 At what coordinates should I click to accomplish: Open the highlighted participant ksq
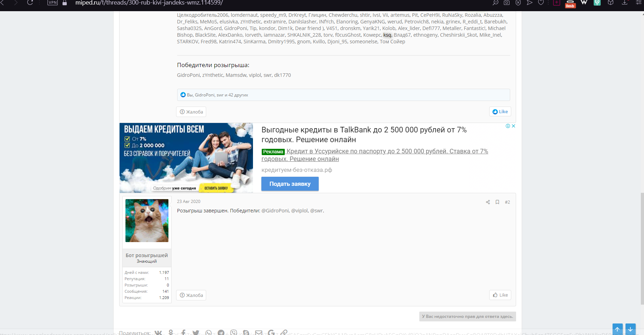coord(387,35)
